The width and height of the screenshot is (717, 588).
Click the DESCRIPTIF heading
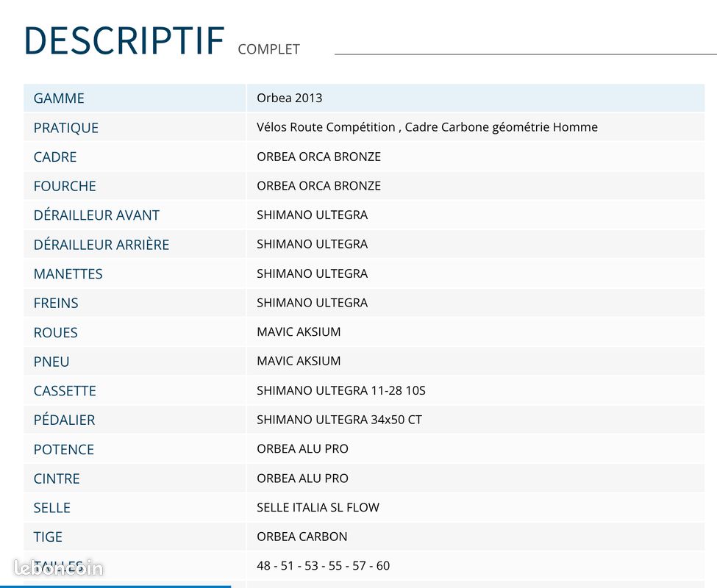coord(124,40)
